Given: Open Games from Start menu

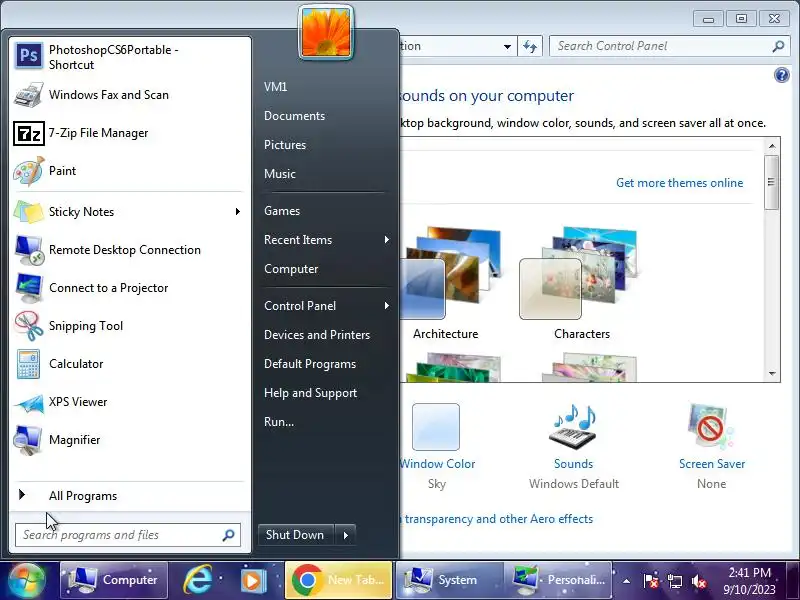Looking at the screenshot, I should [282, 211].
